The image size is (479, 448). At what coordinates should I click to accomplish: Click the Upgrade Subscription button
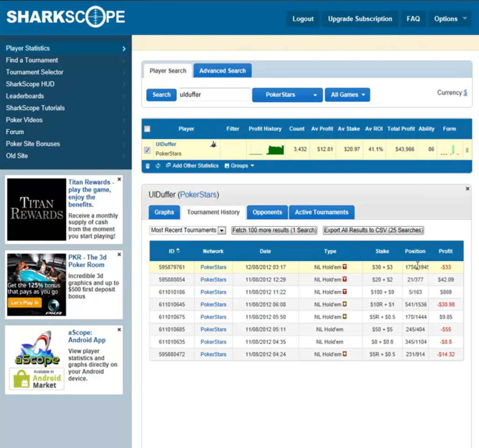[x=360, y=19]
